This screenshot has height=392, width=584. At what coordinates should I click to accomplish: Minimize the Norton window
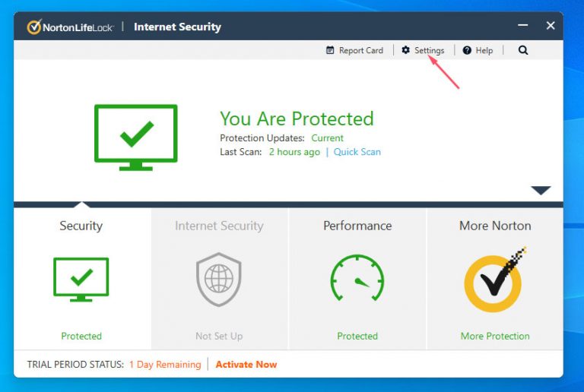click(521, 27)
